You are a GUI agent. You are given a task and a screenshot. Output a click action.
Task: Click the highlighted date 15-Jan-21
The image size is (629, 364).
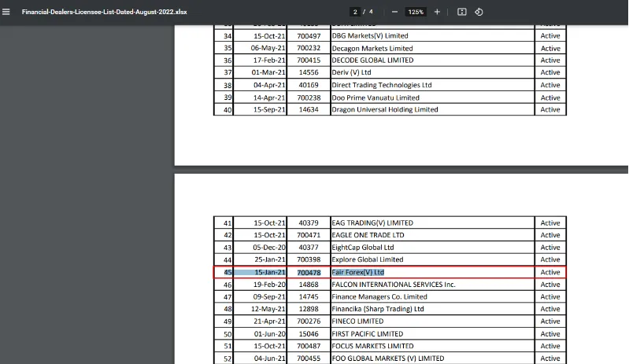(x=269, y=272)
